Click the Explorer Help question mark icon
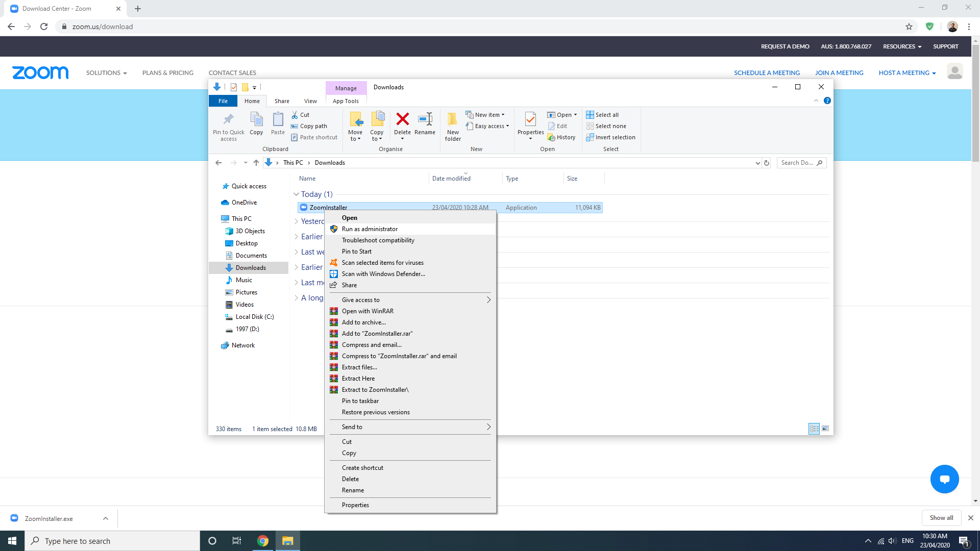Screen dimensions: 980x551 click(x=827, y=101)
